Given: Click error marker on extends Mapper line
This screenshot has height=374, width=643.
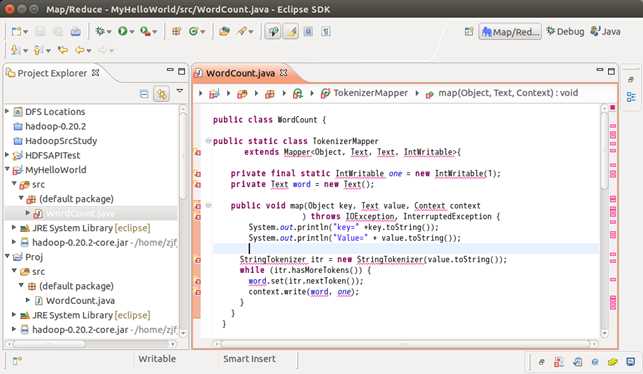Looking at the screenshot, I should [197, 153].
